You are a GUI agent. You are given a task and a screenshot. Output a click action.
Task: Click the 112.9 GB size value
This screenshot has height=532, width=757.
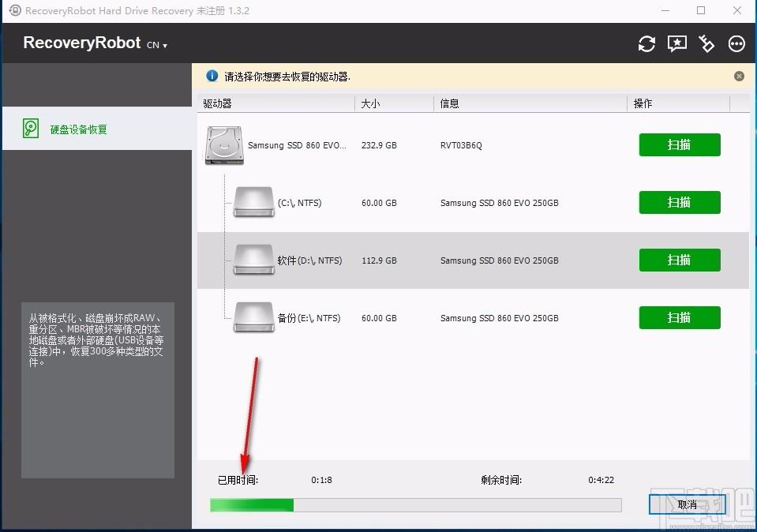pyautogui.click(x=379, y=260)
